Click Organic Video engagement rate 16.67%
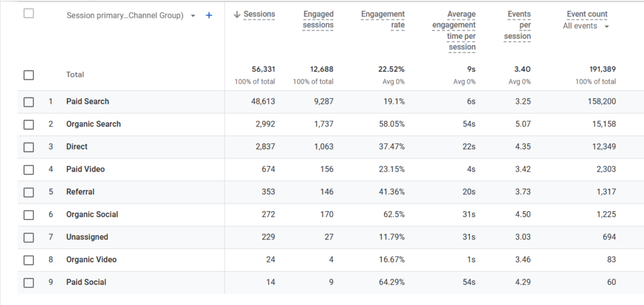644x305 pixels. [392, 260]
